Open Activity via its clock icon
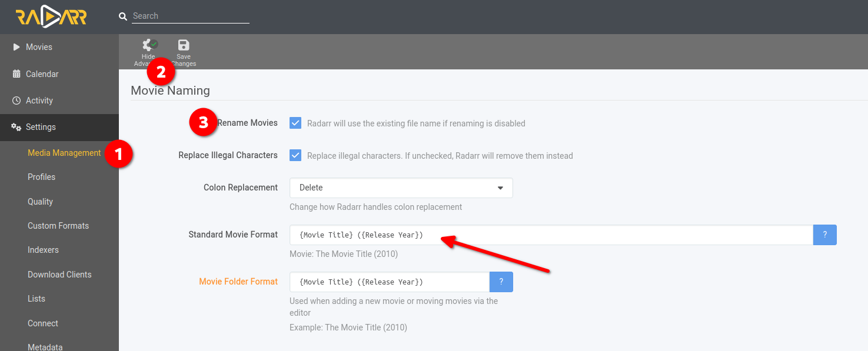Image resolution: width=868 pixels, height=351 pixels. tap(16, 101)
